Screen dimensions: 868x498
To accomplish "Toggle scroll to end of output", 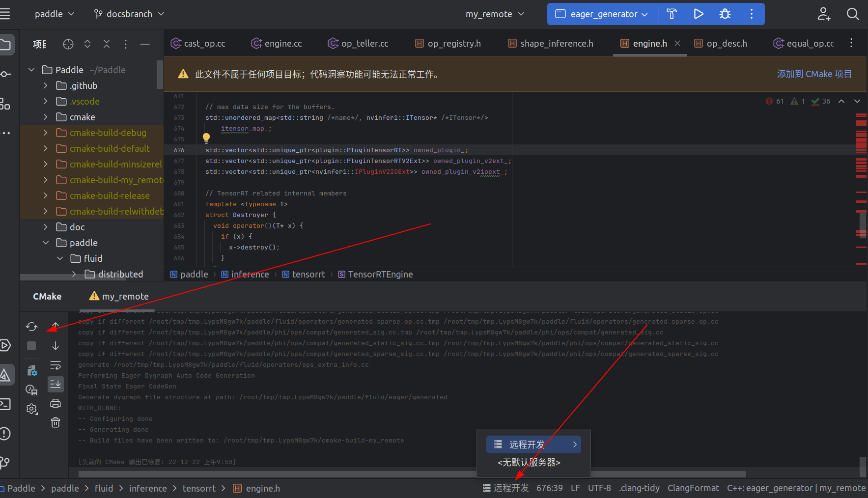I will click(x=56, y=384).
